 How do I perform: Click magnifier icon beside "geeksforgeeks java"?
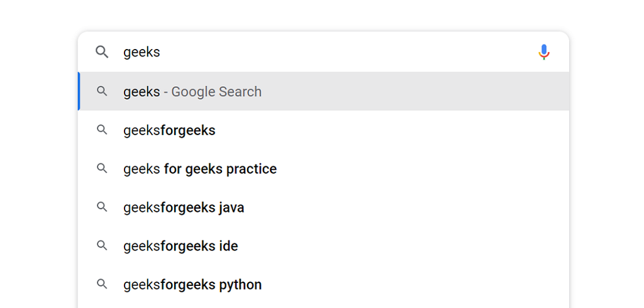pos(102,207)
